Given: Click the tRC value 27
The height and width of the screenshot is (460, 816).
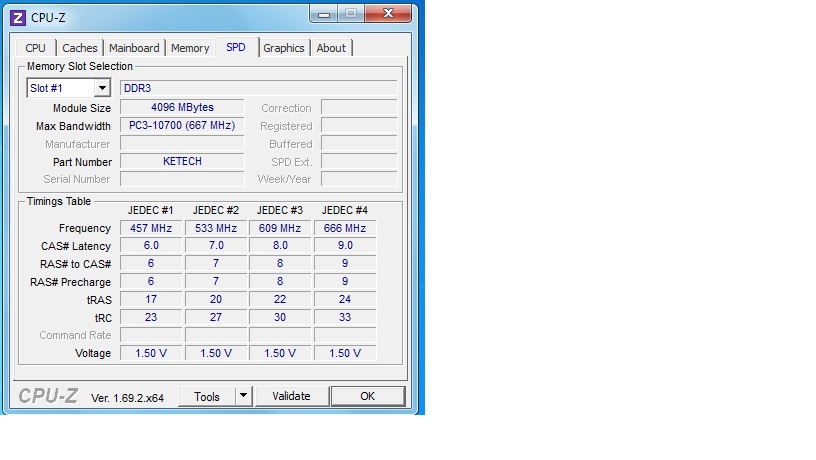Looking at the screenshot, I should point(216,317).
